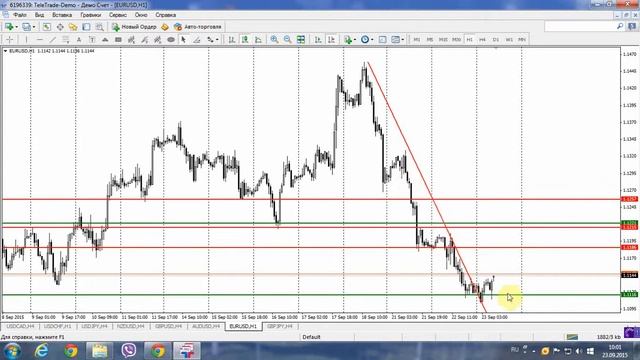640x360 pixels.
Task: Select the Crosshair tool
Action: [10, 40]
